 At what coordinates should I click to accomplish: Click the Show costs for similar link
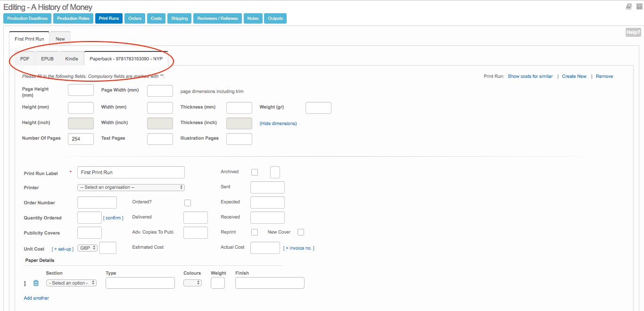point(530,76)
